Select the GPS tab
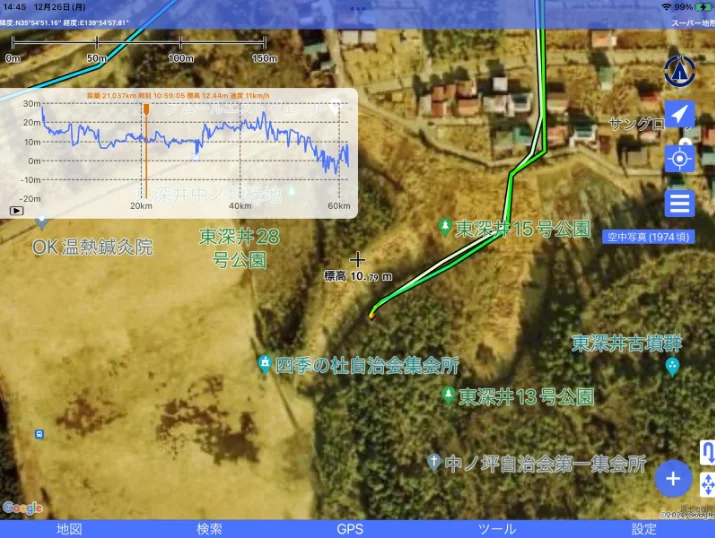The height and width of the screenshot is (538, 715). (350, 529)
